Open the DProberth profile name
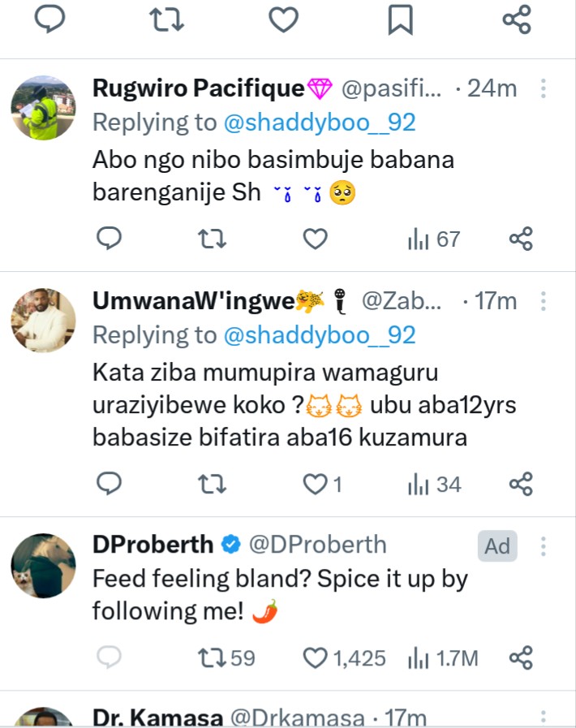The image size is (576, 728). [x=153, y=545]
